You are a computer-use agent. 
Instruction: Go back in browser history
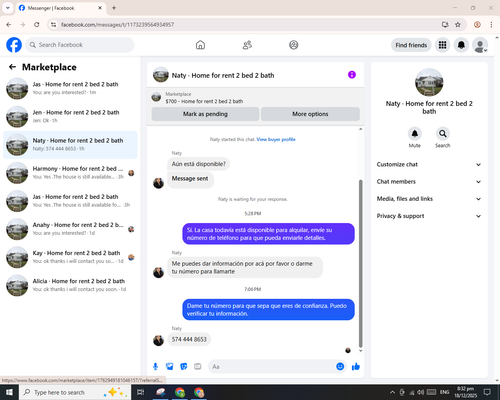coord(9,24)
